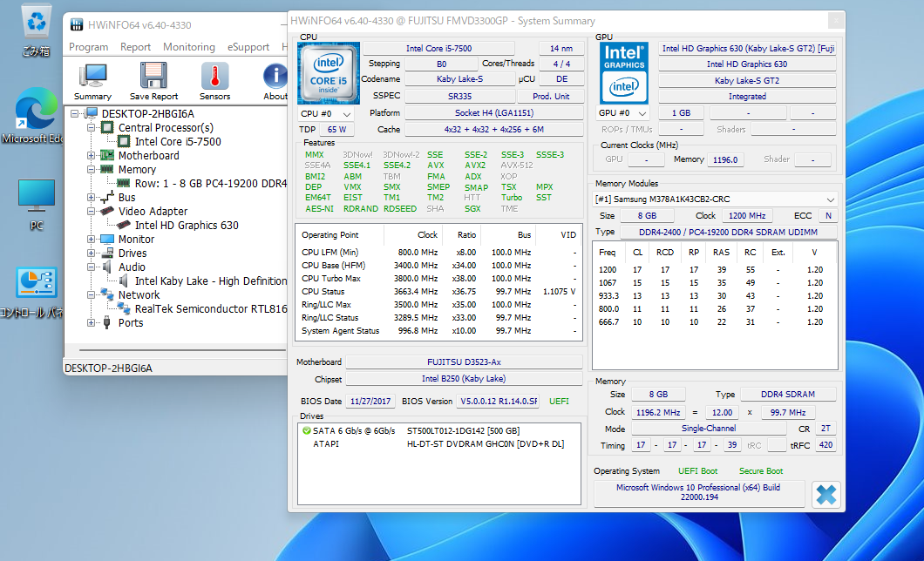Open the Report menu
This screenshot has height=561, width=924.
click(x=135, y=47)
